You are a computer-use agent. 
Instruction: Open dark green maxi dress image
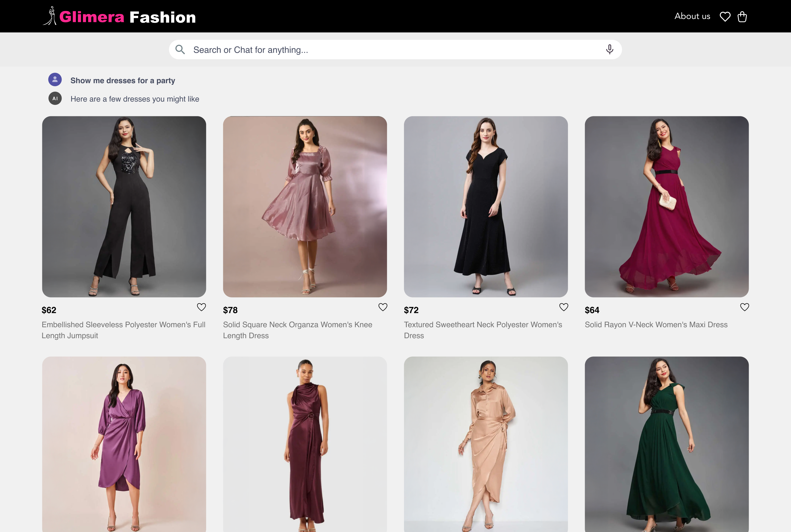667,444
